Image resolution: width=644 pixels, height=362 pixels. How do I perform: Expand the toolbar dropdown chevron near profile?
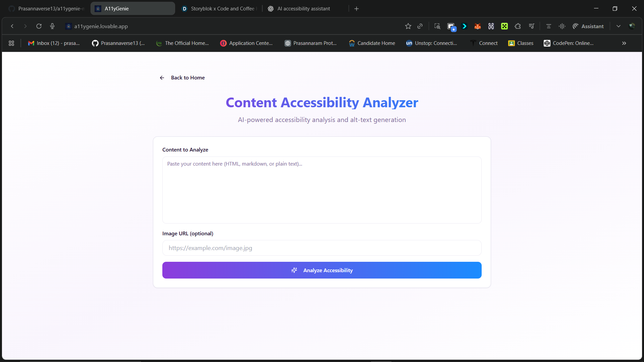coord(618,26)
